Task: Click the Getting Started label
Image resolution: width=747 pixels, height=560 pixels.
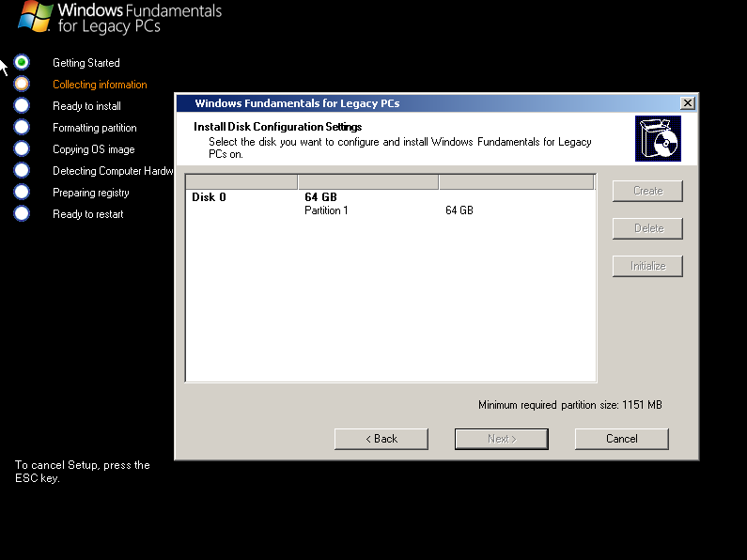Action: point(86,63)
